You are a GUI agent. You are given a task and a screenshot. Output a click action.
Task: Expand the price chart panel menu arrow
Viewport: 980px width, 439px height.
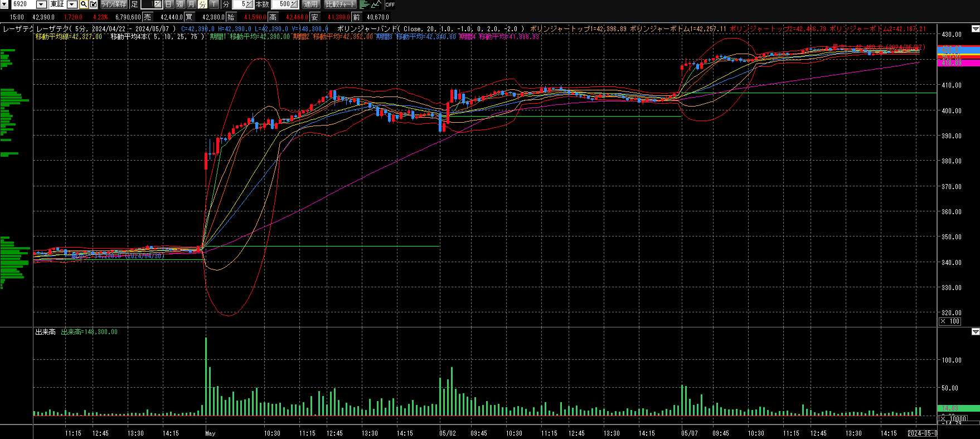975,28
